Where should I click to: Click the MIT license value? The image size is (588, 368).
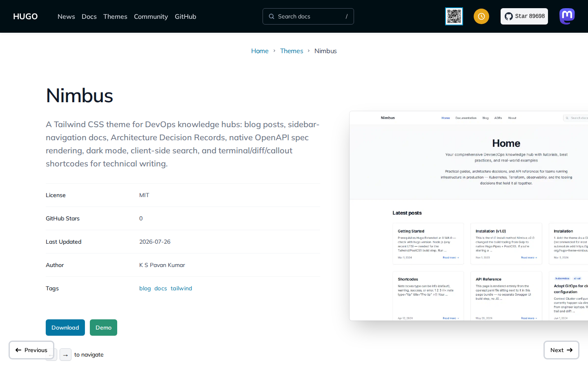click(144, 195)
